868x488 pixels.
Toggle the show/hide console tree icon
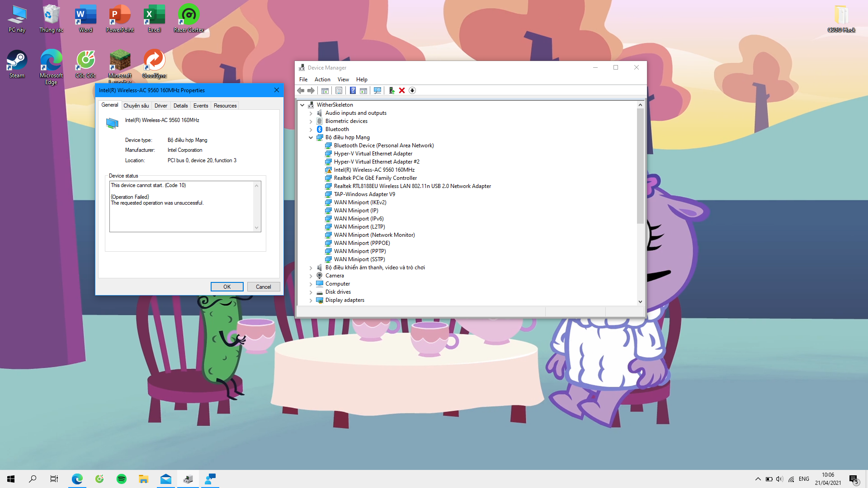click(325, 90)
